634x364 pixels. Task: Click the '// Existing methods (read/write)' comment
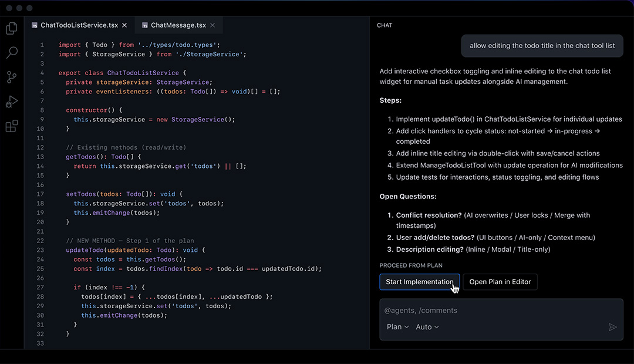coord(126,147)
